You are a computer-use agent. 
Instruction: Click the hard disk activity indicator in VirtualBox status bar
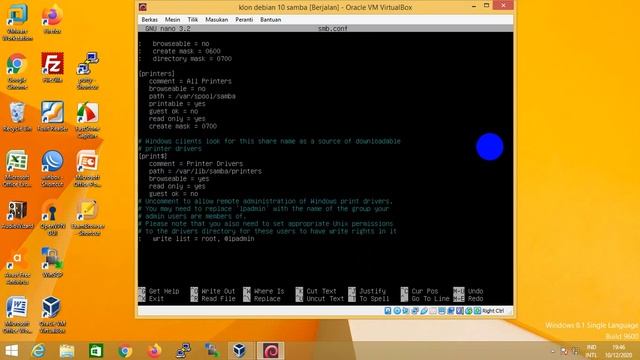[388, 311]
